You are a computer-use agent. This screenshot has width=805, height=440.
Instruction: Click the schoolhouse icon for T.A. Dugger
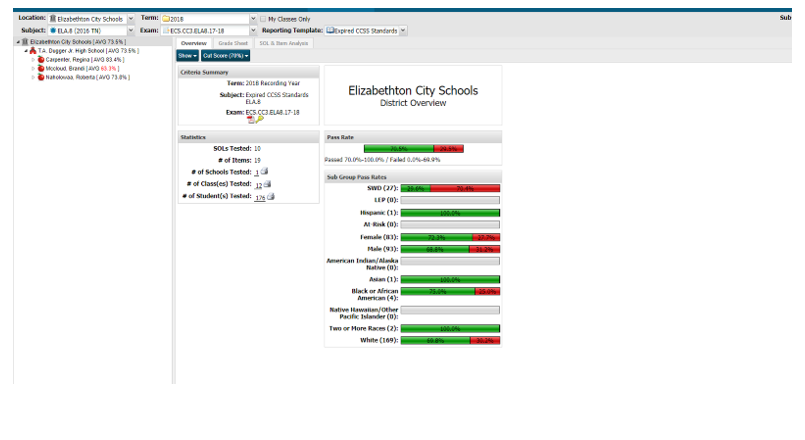tap(33, 51)
